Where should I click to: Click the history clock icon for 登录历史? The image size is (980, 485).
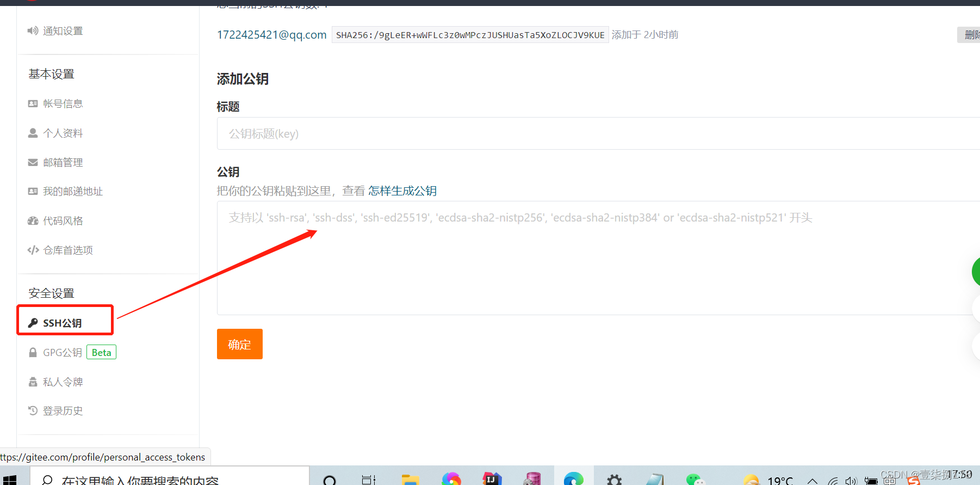click(33, 410)
